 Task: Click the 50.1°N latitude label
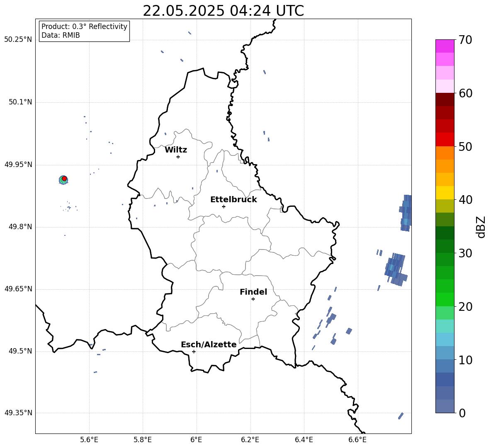[x=20, y=102]
